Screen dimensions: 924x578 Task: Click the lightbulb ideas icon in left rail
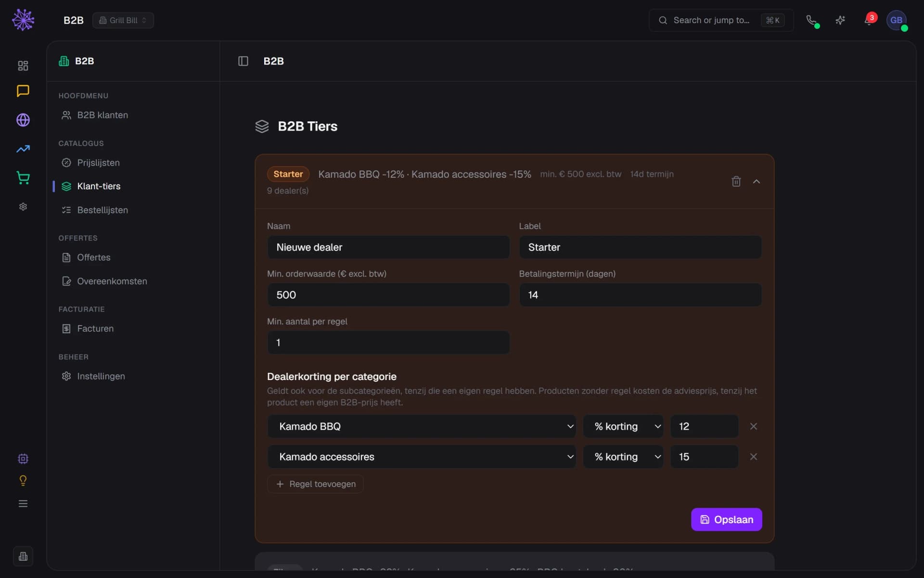(x=23, y=481)
